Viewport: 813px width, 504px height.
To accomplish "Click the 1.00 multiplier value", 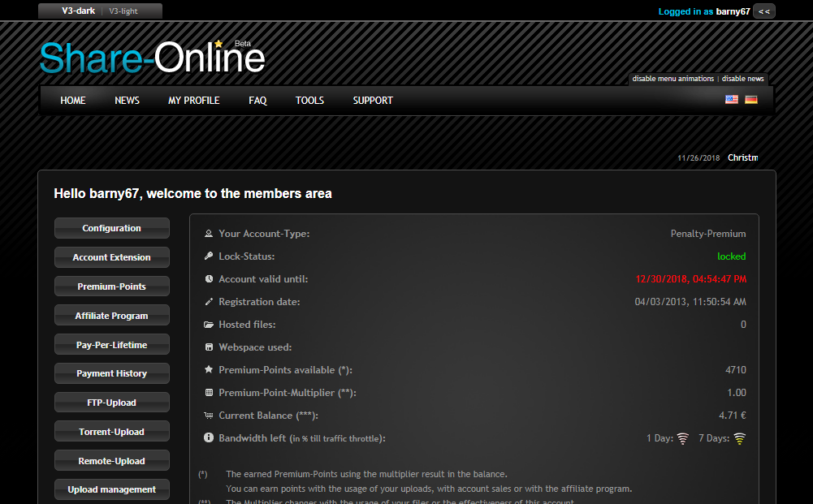I will pyautogui.click(x=737, y=393).
